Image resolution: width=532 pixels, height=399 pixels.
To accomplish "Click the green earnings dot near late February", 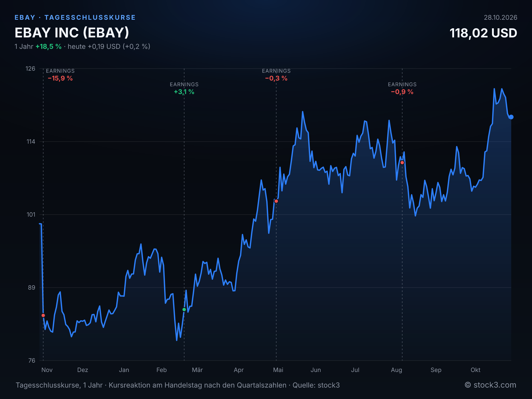I will pyautogui.click(x=184, y=309).
